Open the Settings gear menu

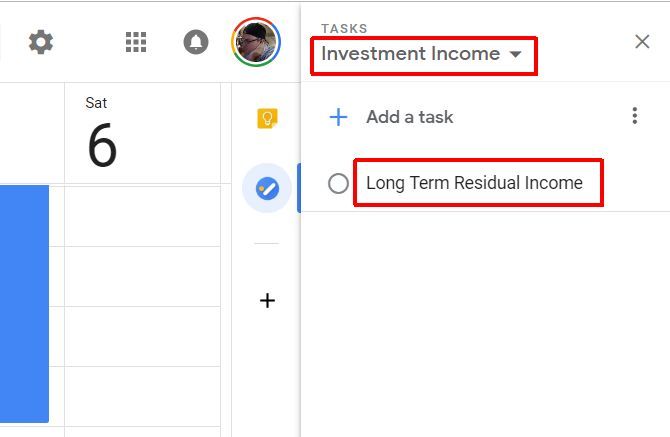(x=41, y=42)
